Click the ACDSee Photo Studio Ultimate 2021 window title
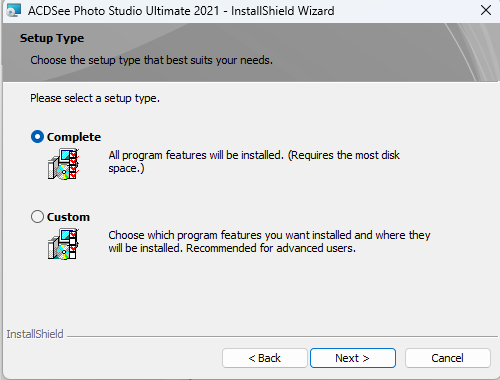Image resolution: width=500 pixels, height=380 pixels. pos(181,11)
